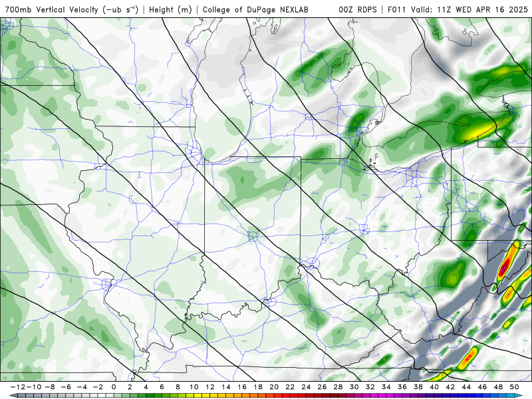Screen dimensions: 532x399
Task: Click the "18" label on color scale
Action: [258, 387]
